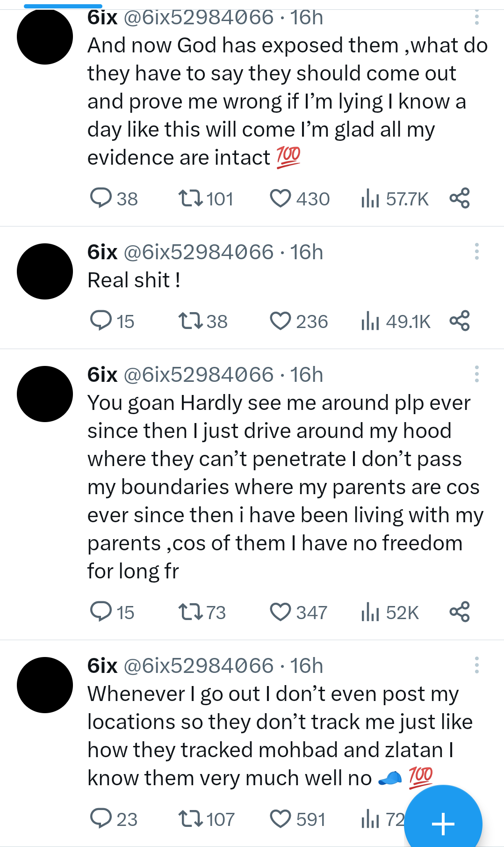The width and height of the screenshot is (504, 847).
Task: Like the tweet with 430 likes
Action: (281, 198)
